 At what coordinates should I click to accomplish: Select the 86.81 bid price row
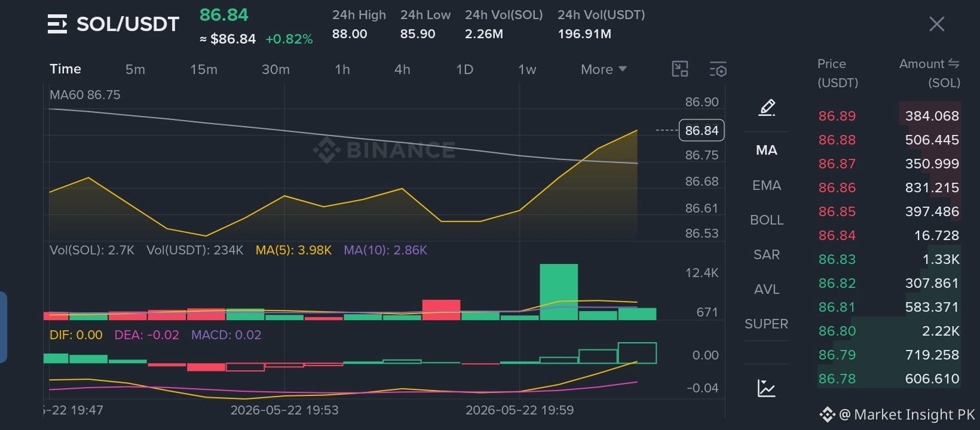[889, 307]
